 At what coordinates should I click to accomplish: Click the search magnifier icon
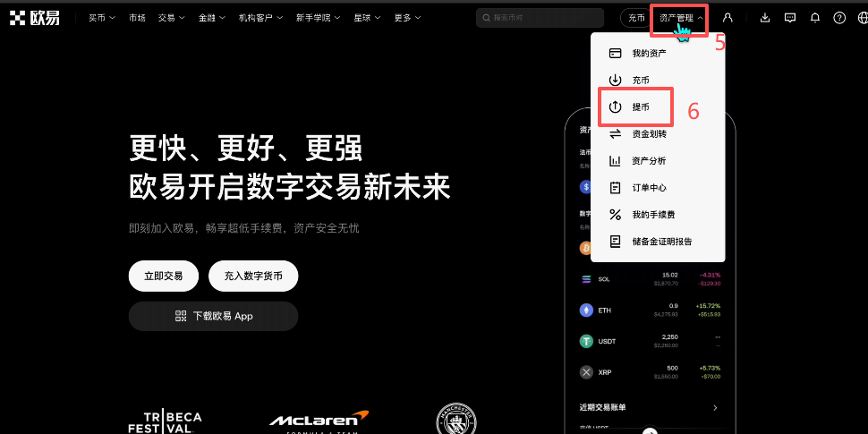487,18
